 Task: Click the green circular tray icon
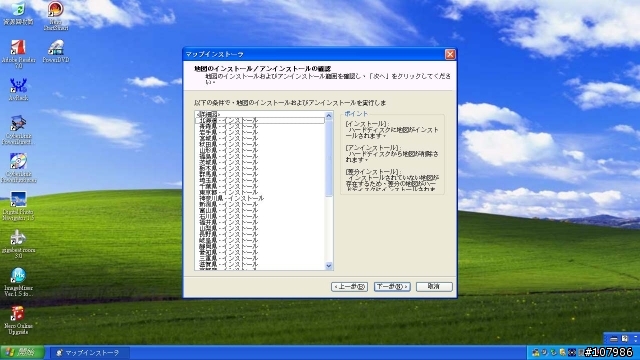point(553,352)
